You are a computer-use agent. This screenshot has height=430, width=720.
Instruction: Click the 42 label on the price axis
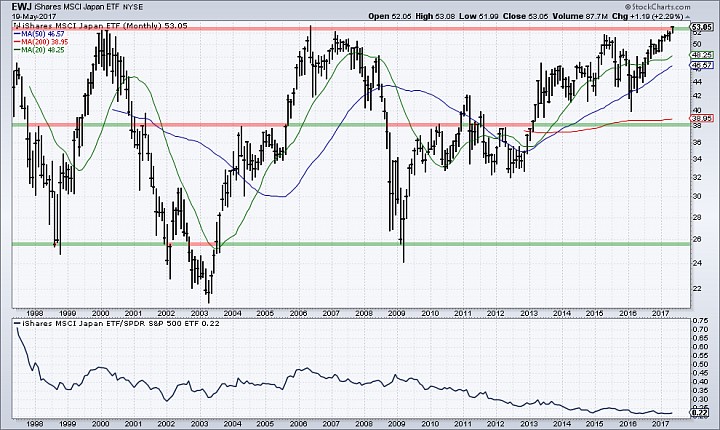point(697,96)
